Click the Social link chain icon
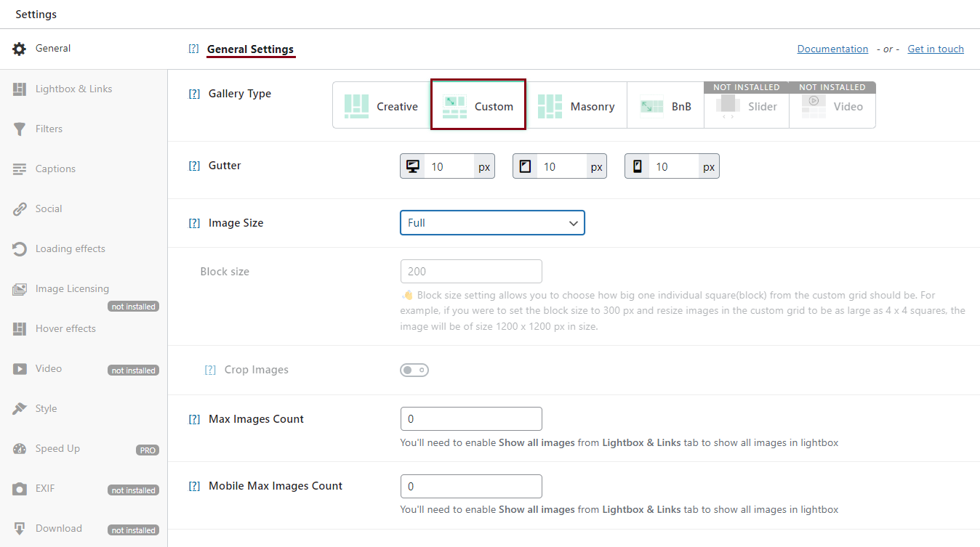980x547 pixels. pos(20,209)
